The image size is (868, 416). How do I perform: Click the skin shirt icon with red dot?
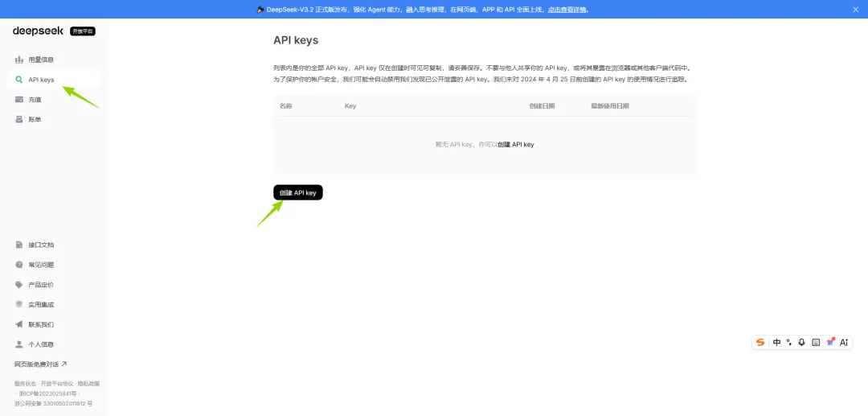(829, 342)
